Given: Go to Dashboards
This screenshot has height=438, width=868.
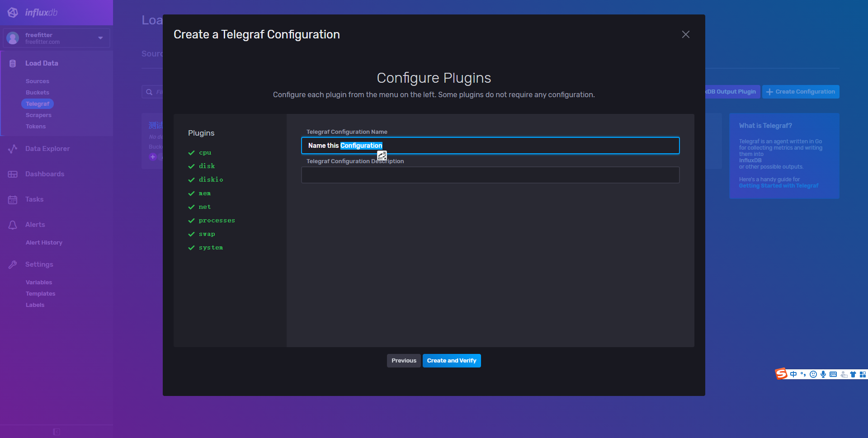Looking at the screenshot, I should pyautogui.click(x=45, y=174).
